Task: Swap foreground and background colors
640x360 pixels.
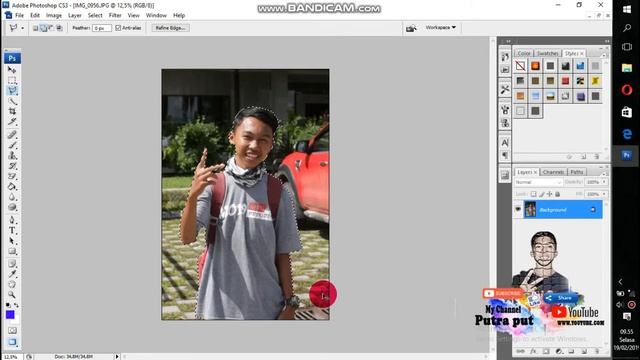Action: coord(16,305)
